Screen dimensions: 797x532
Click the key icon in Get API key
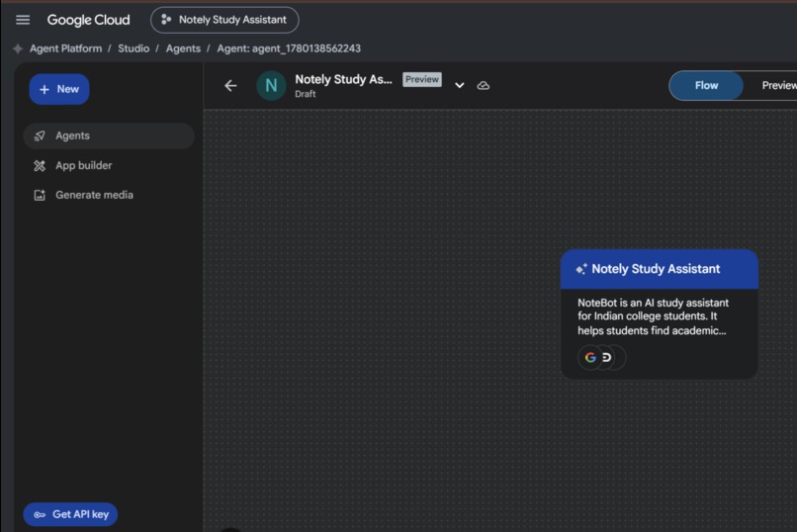[x=40, y=515]
